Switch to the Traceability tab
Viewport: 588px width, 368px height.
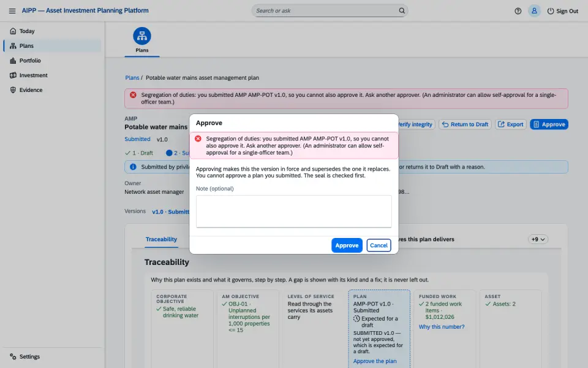point(161,239)
